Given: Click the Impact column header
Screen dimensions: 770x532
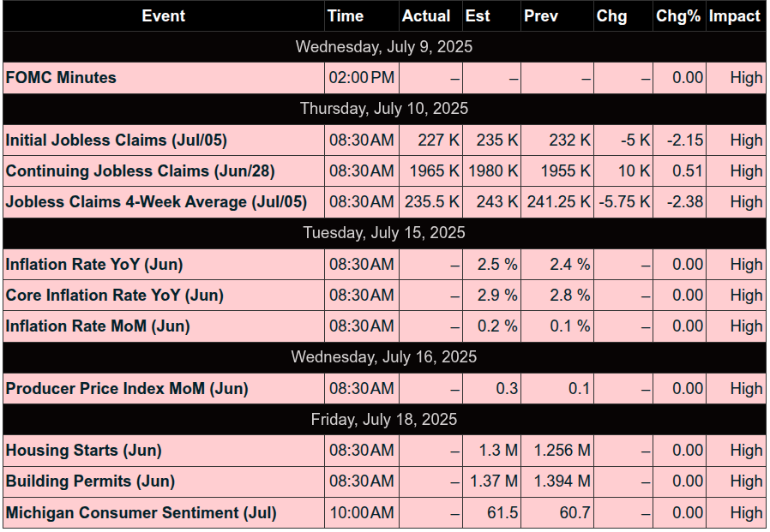Looking at the screenshot, I should (x=734, y=16).
